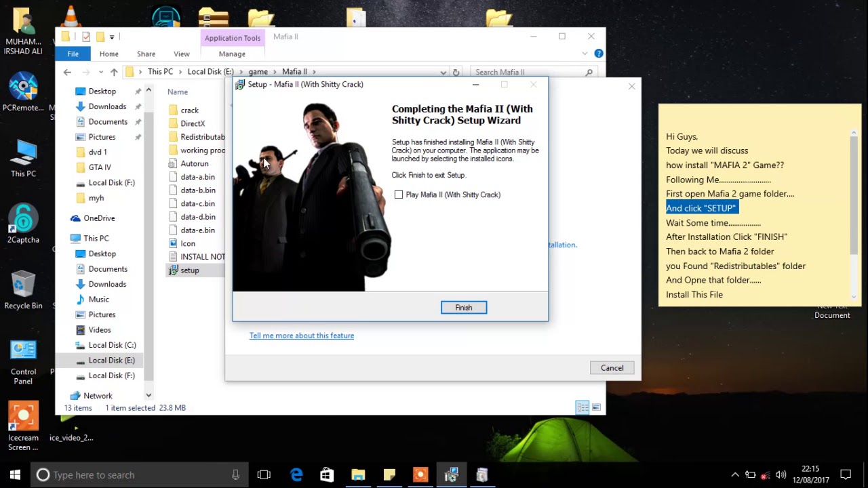Image resolution: width=868 pixels, height=488 pixels.
Task: Open Microsoft Store from taskbar
Action: [x=327, y=475]
